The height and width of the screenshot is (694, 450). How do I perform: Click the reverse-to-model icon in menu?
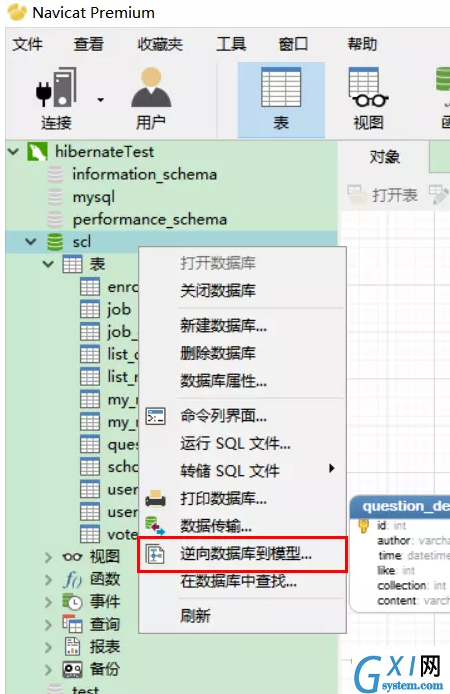[155, 554]
